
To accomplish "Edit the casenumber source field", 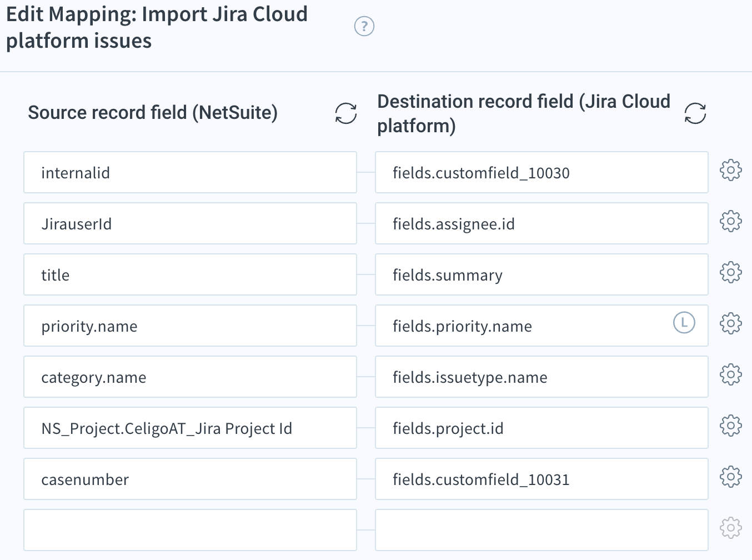I will click(x=190, y=479).
